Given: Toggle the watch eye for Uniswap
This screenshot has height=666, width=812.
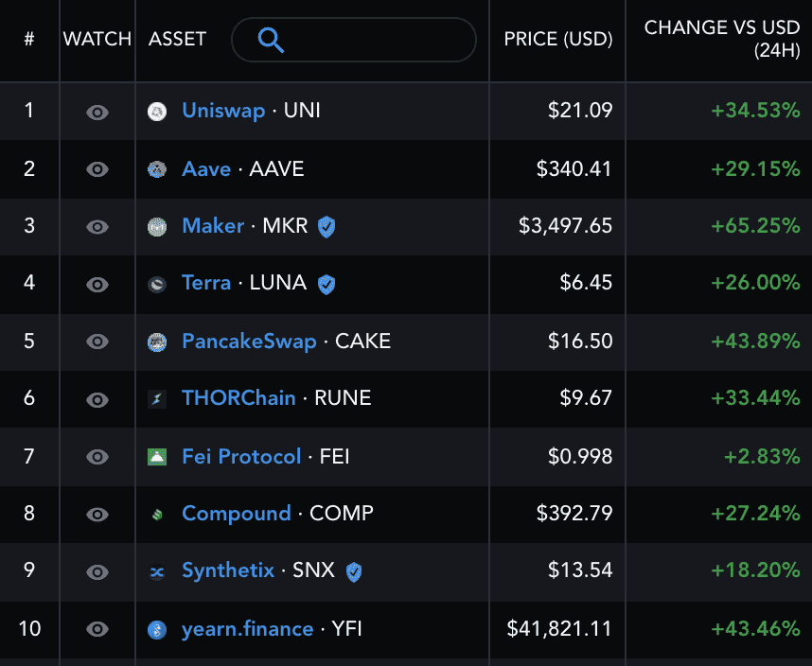Looking at the screenshot, I should pos(97,111).
